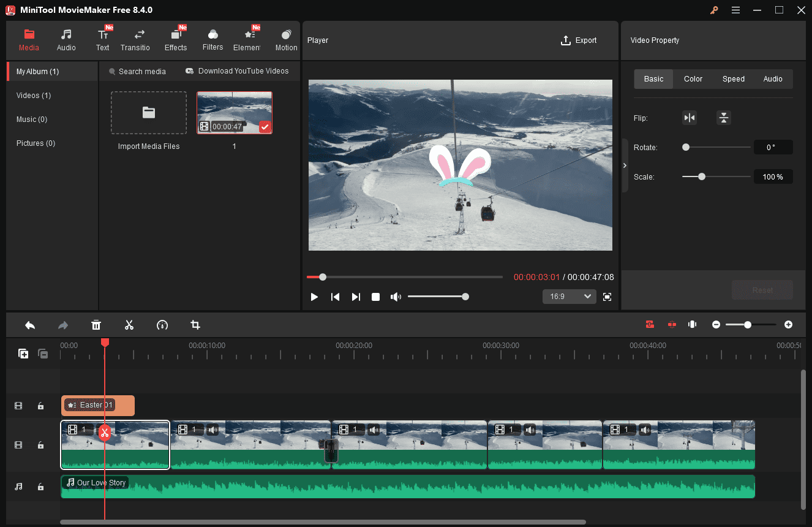Split the clip with the scissors tool
Screen dimensions: 812x527
129,325
